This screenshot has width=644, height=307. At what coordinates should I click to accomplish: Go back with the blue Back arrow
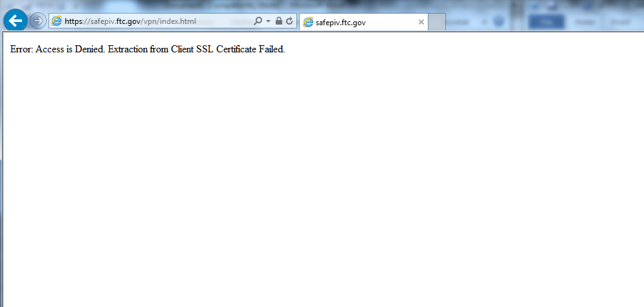[15, 21]
